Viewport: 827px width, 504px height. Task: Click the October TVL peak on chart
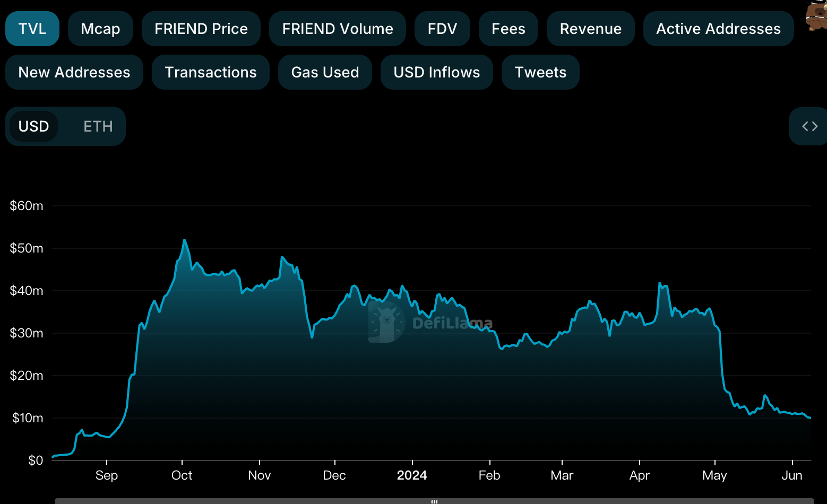(x=184, y=240)
